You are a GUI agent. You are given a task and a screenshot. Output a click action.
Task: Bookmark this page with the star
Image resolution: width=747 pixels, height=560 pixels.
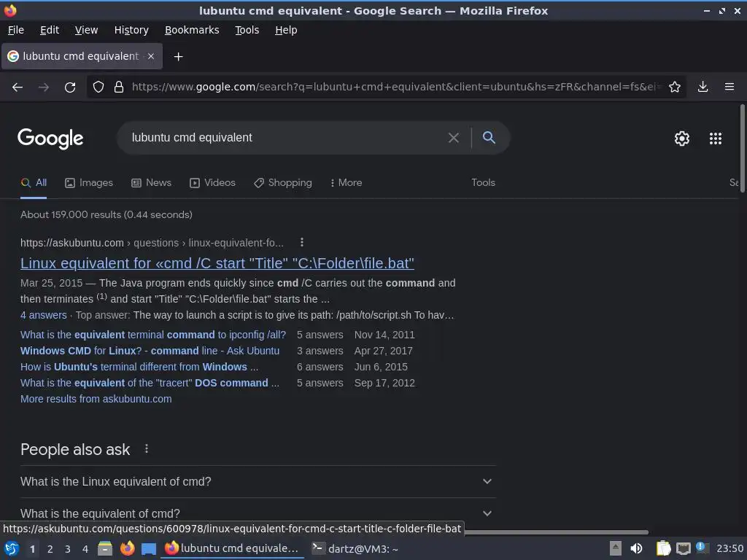click(x=675, y=87)
